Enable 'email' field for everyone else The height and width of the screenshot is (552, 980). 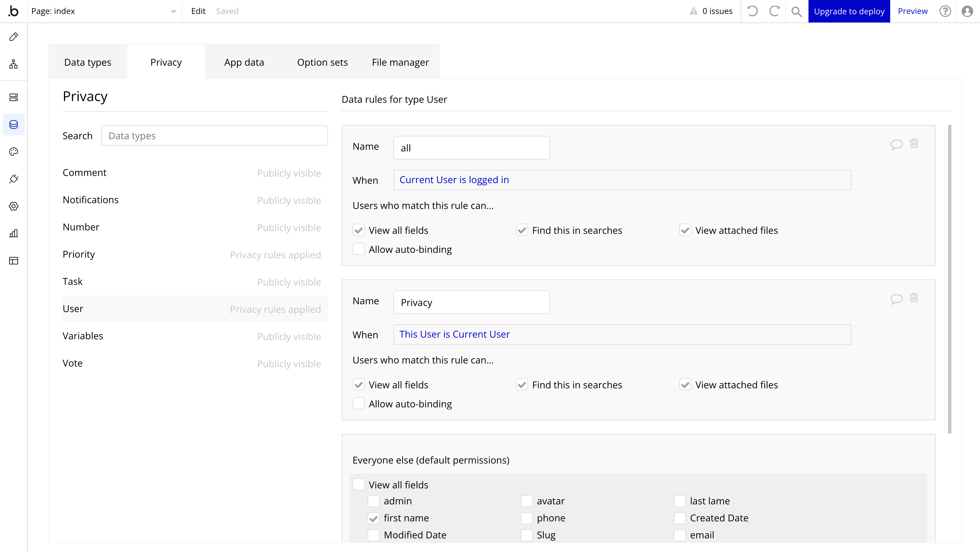tap(680, 535)
